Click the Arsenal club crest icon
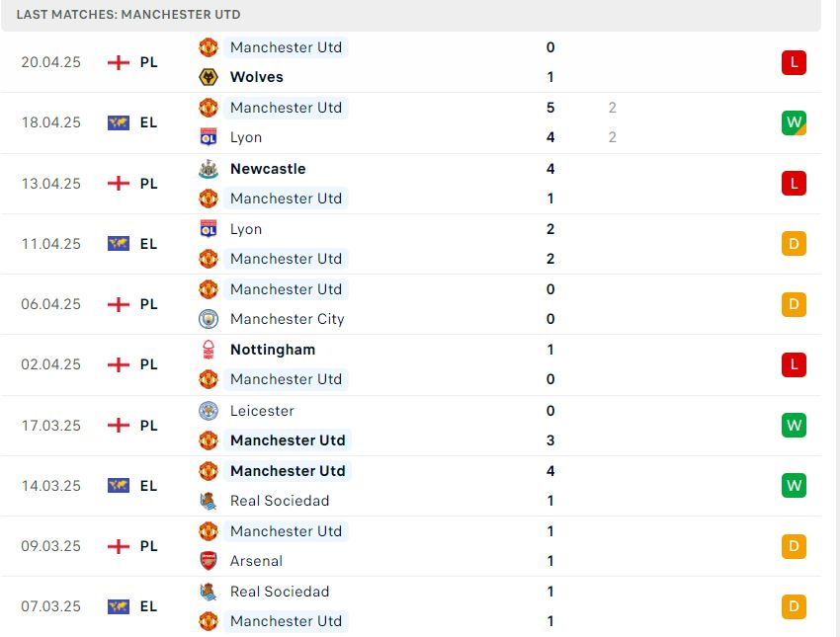 (x=209, y=561)
